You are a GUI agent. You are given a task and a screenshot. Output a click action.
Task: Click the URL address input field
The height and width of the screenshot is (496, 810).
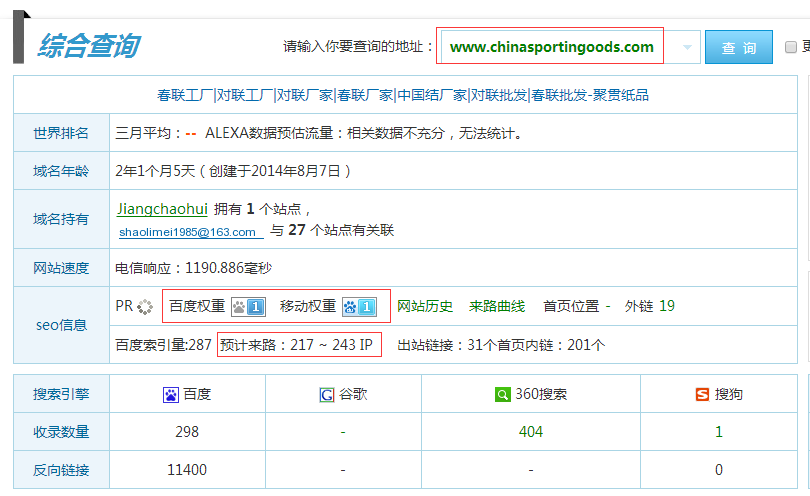[551, 47]
